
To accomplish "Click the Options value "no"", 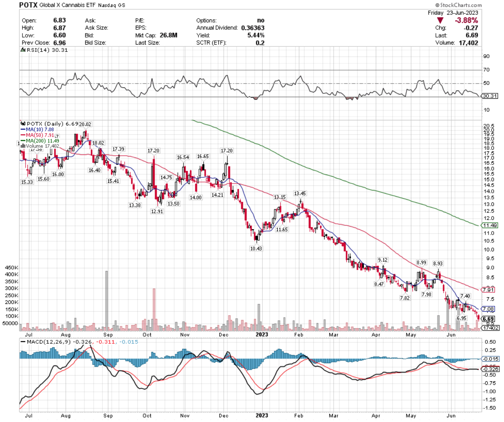I will pyautogui.click(x=261, y=20).
